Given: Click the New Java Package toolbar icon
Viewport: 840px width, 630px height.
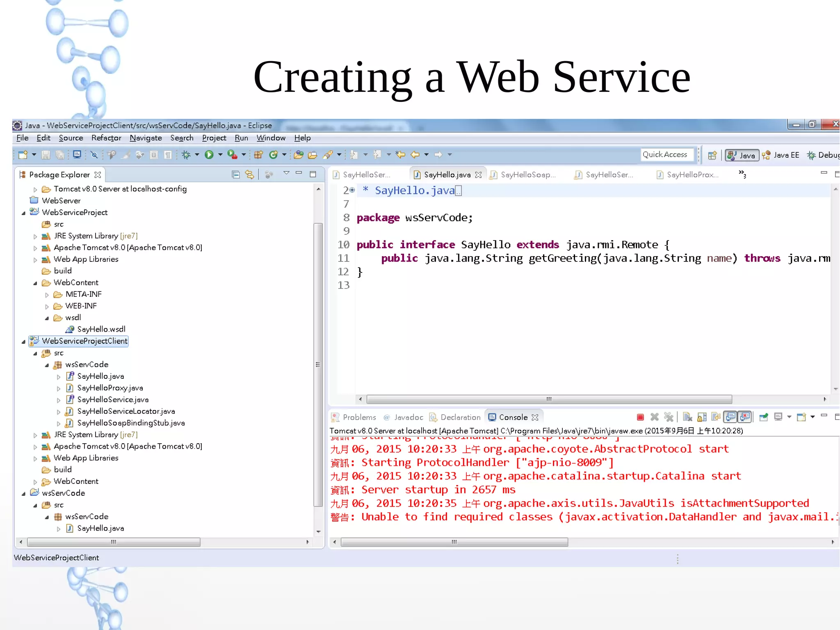Looking at the screenshot, I should click(x=258, y=155).
